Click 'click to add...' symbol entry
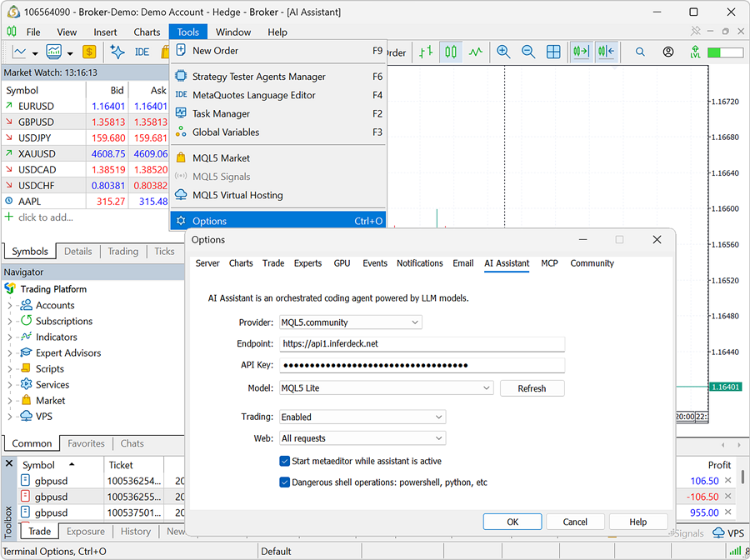 [46, 217]
